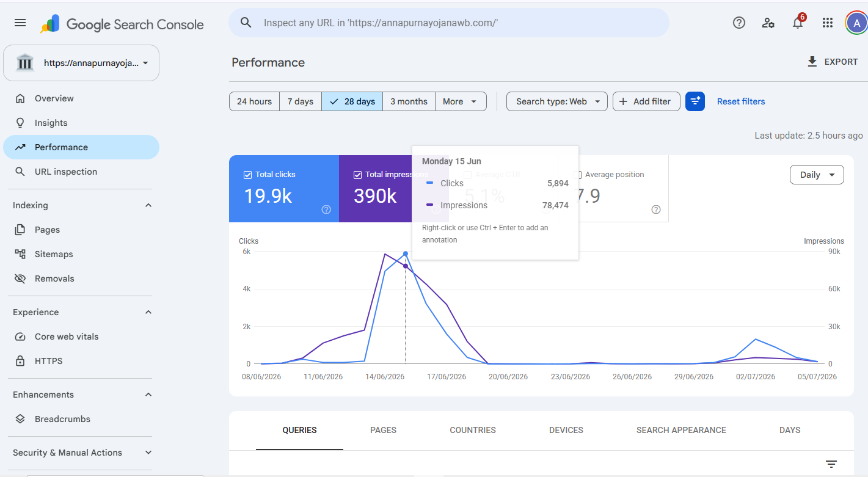
Task: Click the Overview home icon
Action: (x=20, y=98)
